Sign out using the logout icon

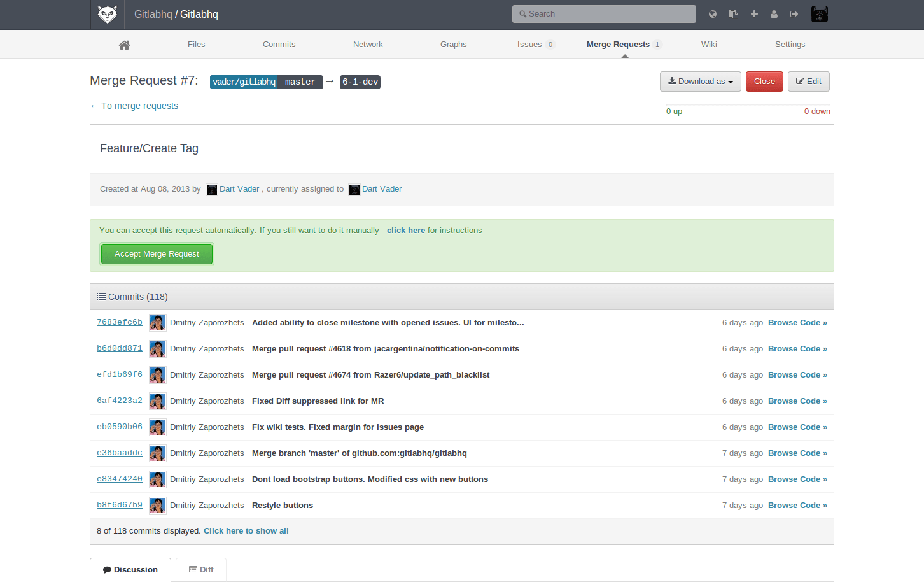(794, 13)
